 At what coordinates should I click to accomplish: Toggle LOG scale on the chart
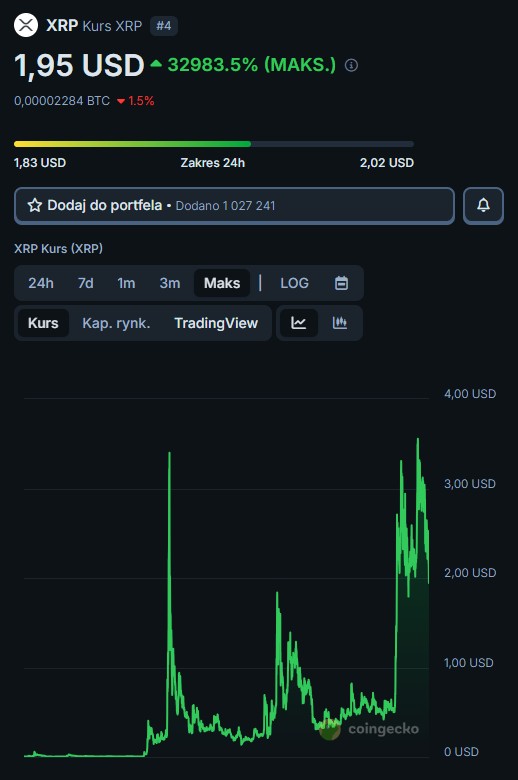(x=294, y=283)
